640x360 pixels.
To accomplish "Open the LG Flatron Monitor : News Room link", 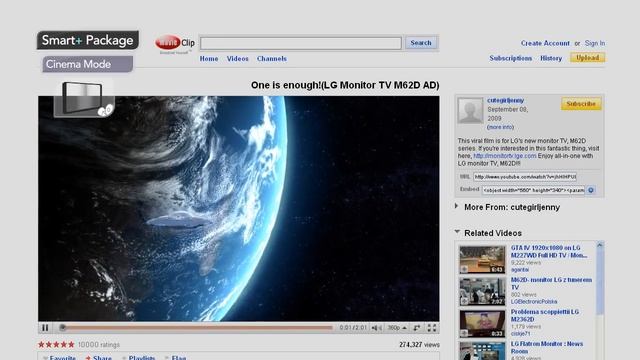I will pos(547,348).
